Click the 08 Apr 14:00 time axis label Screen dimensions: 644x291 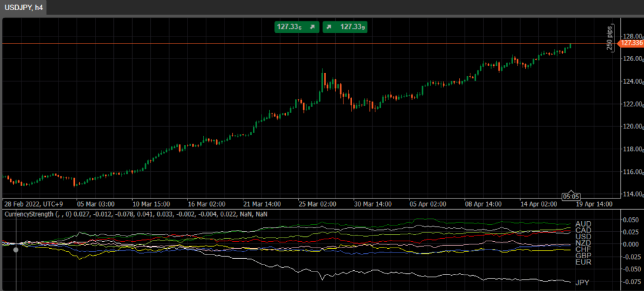(484, 204)
